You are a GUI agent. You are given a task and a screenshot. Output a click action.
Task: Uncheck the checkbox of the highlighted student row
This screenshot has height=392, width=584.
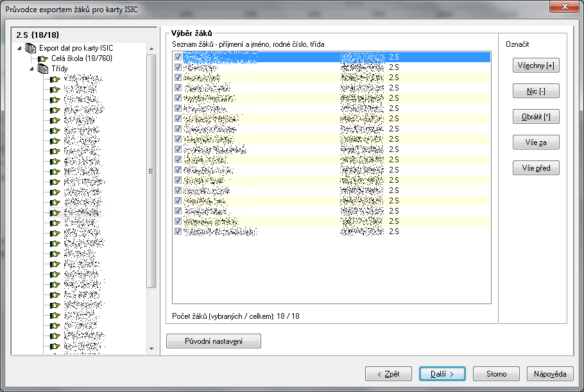coord(178,57)
